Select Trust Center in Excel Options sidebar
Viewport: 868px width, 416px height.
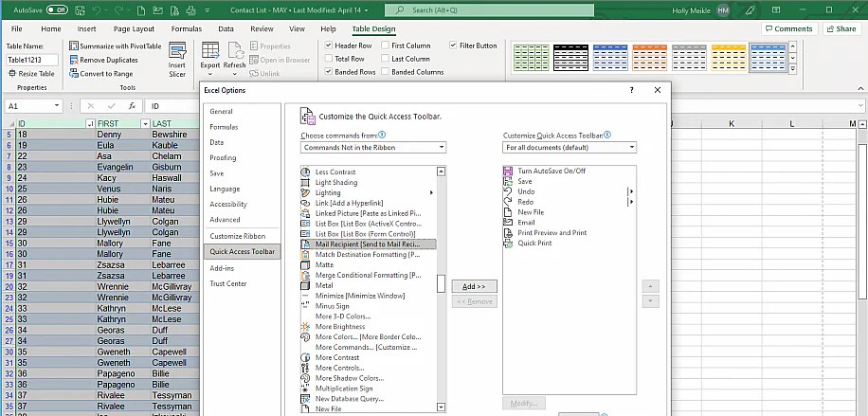pyautogui.click(x=228, y=283)
